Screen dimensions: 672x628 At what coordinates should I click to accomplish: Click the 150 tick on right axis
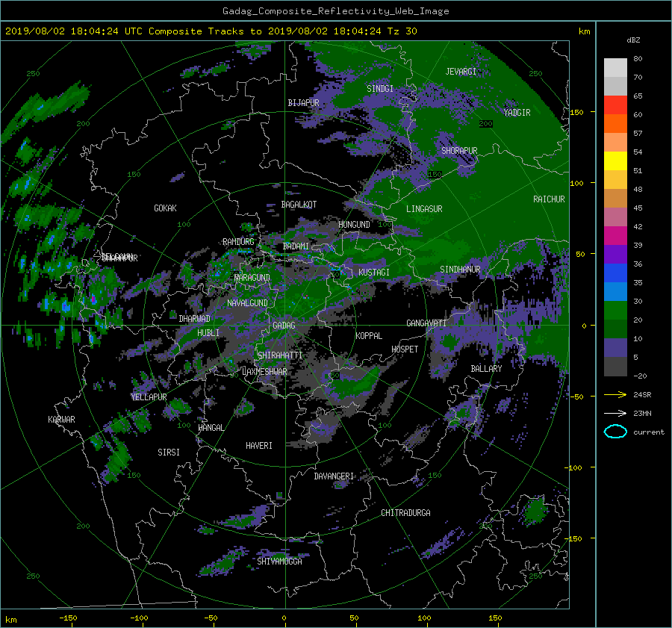point(576,112)
